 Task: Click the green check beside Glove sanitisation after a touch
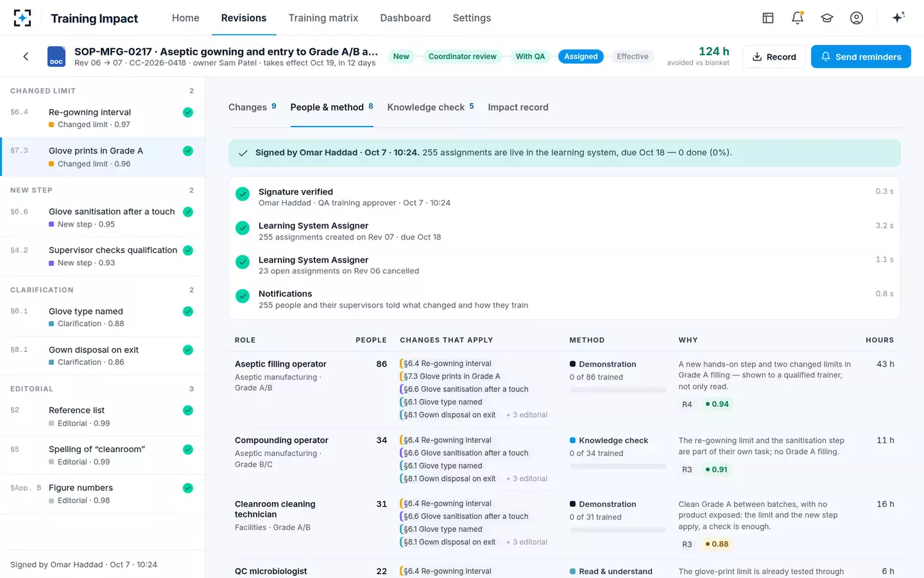[x=188, y=212]
